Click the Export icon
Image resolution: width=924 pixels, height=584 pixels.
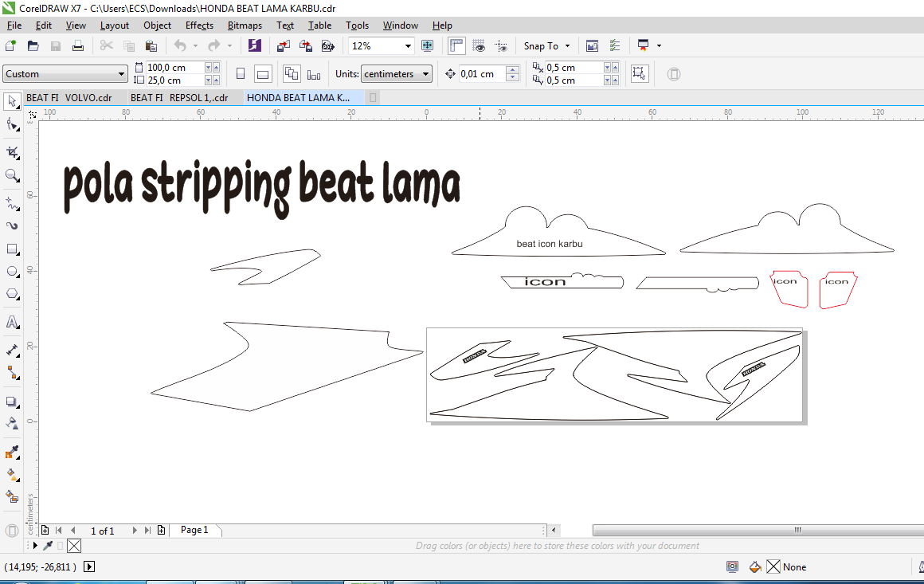305,46
